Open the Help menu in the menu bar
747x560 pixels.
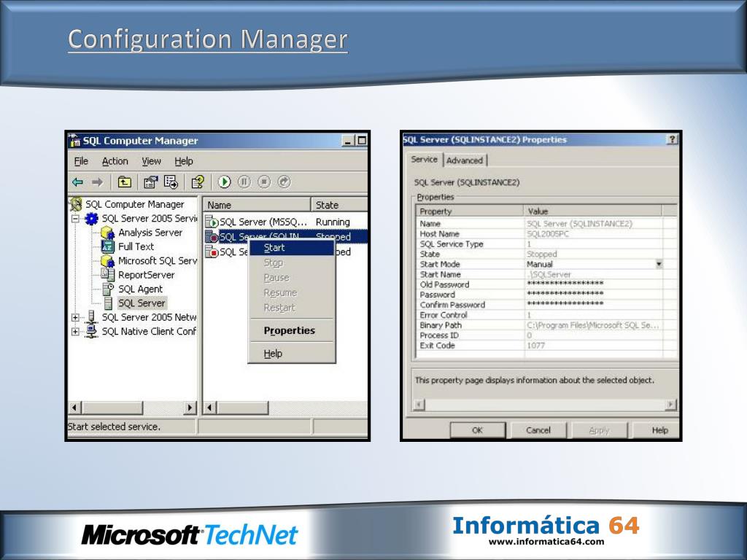183,161
